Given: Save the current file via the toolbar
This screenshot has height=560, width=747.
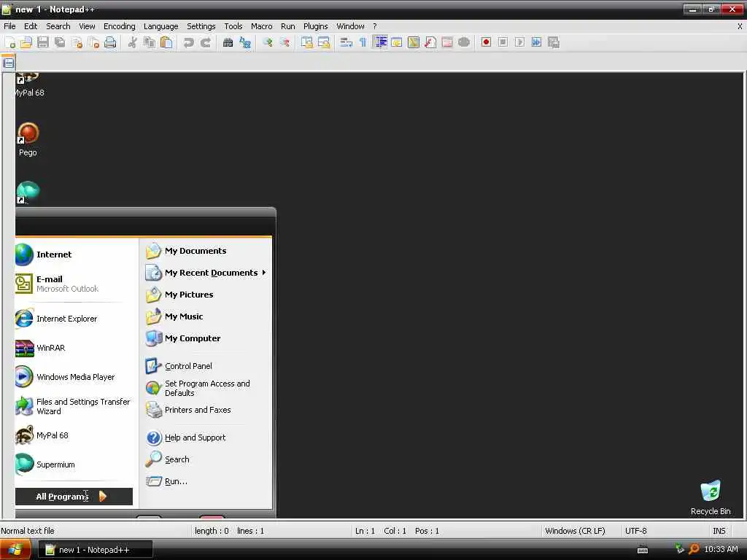Looking at the screenshot, I should [43, 42].
